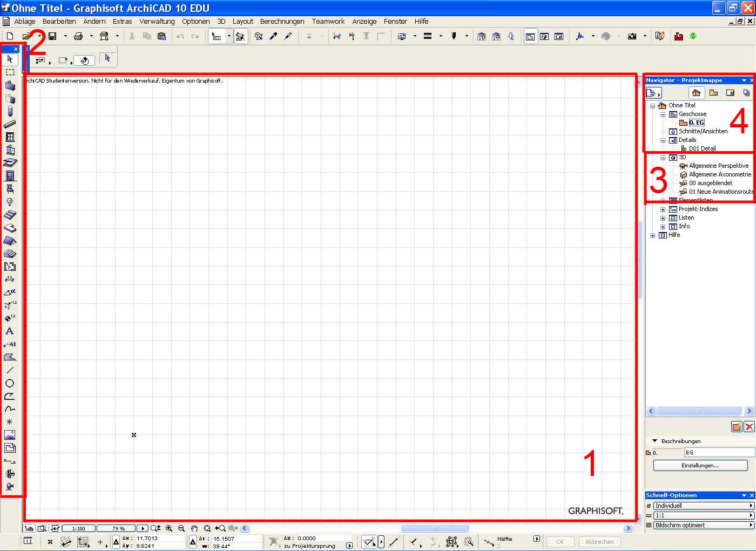Select 'Allgemeine Axonometrie' in Navigator
This screenshot has height=551, width=756.
tap(720, 174)
